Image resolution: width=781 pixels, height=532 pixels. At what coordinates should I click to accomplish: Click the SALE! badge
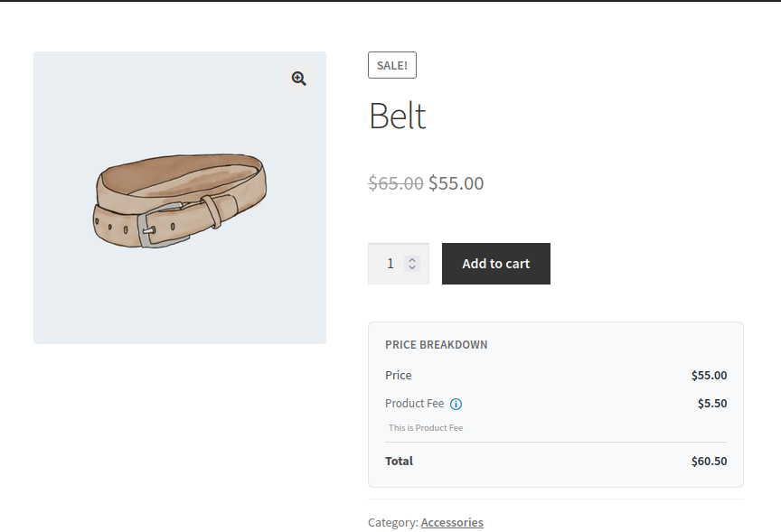(392, 65)
